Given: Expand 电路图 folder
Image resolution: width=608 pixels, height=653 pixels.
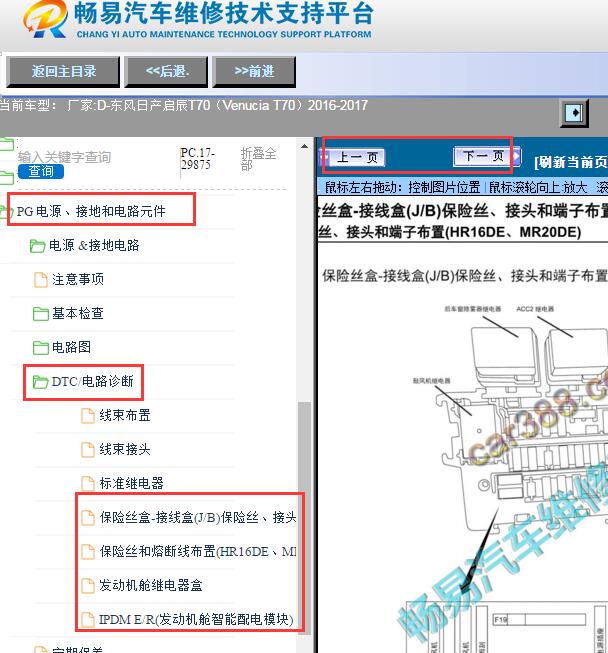Looking at the screenshot, I should tap(71, 347).
